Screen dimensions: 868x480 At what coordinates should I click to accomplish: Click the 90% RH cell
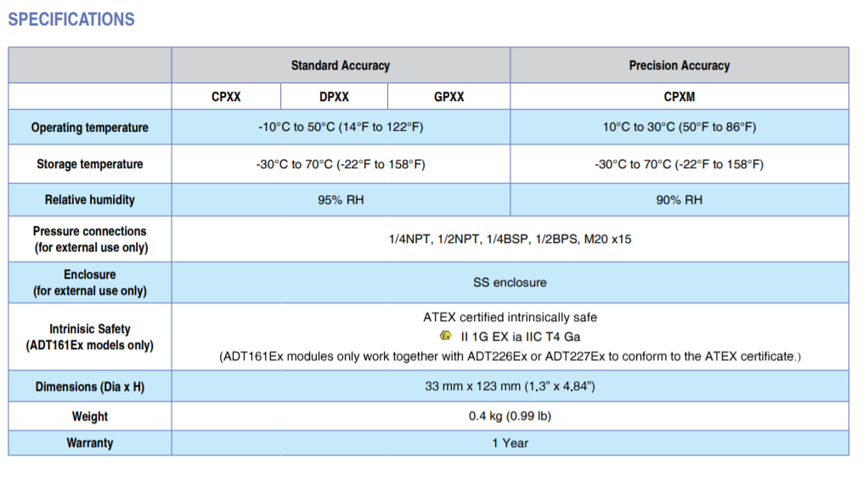(679, 200)
